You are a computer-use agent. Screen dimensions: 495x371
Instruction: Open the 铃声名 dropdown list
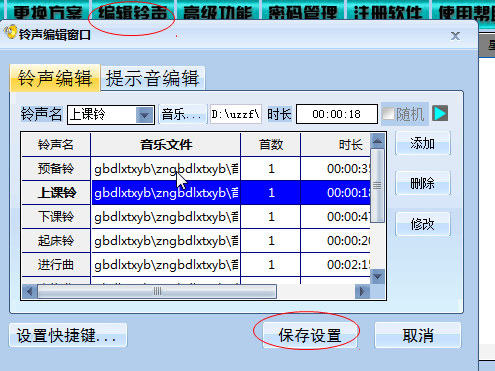click(144, 115)
